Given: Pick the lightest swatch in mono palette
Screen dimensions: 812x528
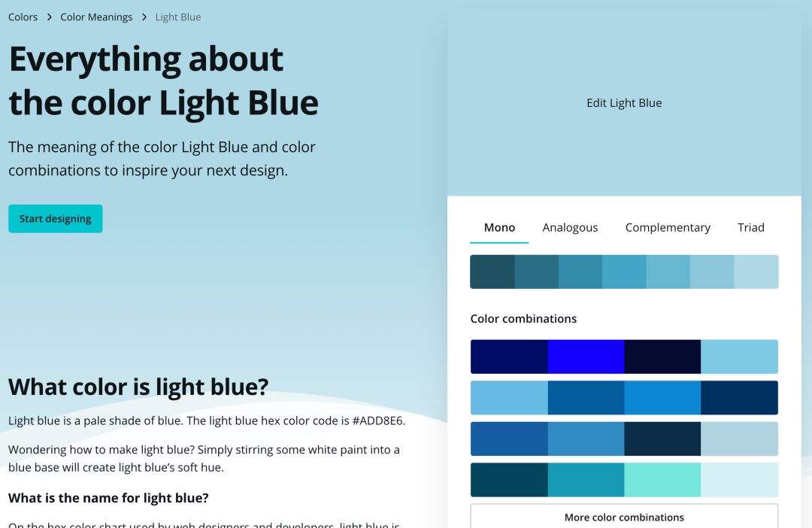Looking at the screenshot, I should pyautogui.click(x=756, y=272).
